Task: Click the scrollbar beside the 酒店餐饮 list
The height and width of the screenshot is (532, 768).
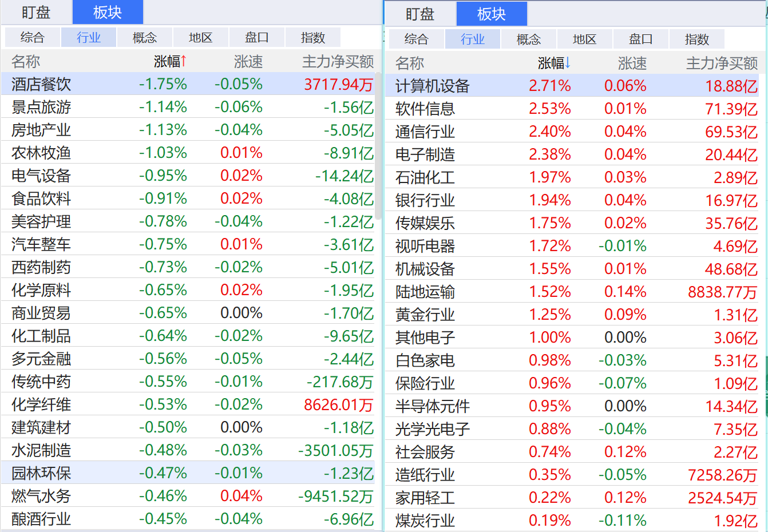Action: (378, 143)
